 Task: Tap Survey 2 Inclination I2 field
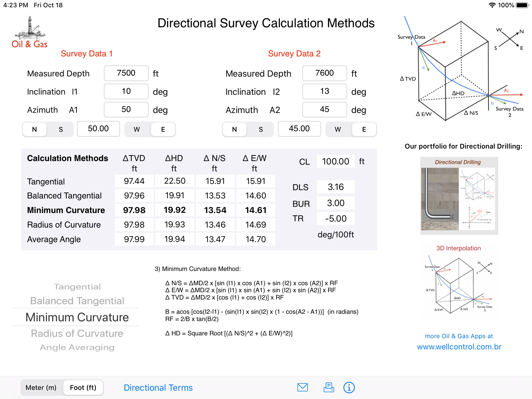(324, 91)
